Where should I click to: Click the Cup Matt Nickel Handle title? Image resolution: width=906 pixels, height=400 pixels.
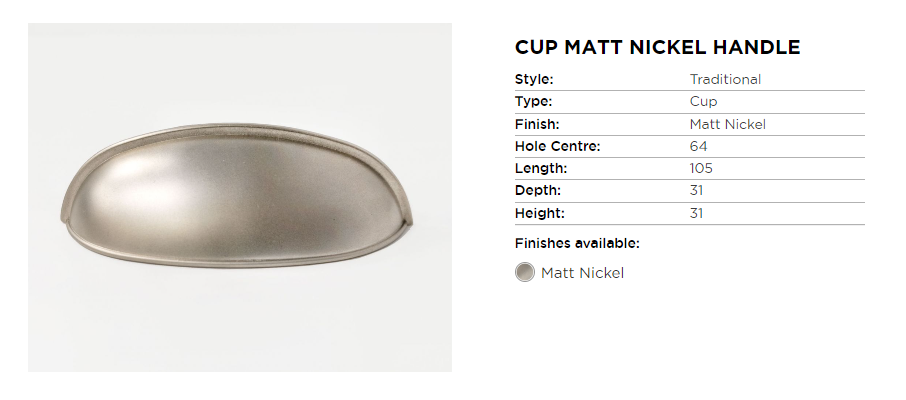click(x=657, y=47)
